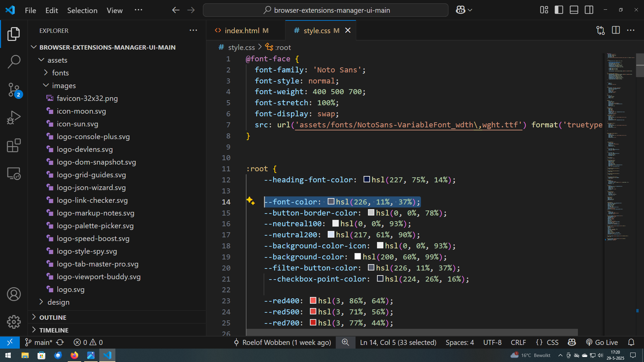Open the Search view in activity bar

(14, 62)
